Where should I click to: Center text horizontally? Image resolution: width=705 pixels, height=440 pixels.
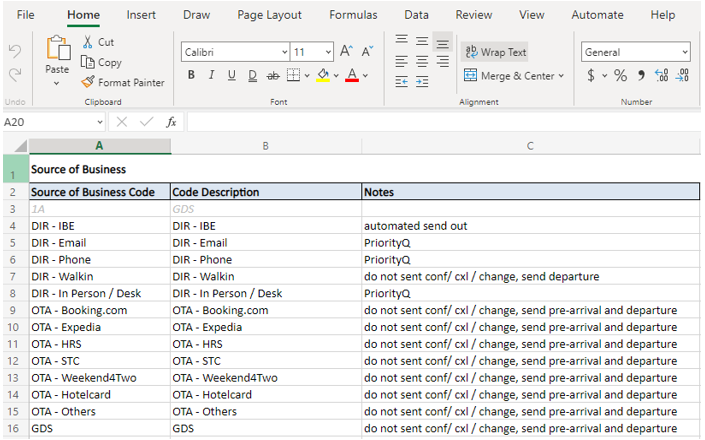pos(422,61)
